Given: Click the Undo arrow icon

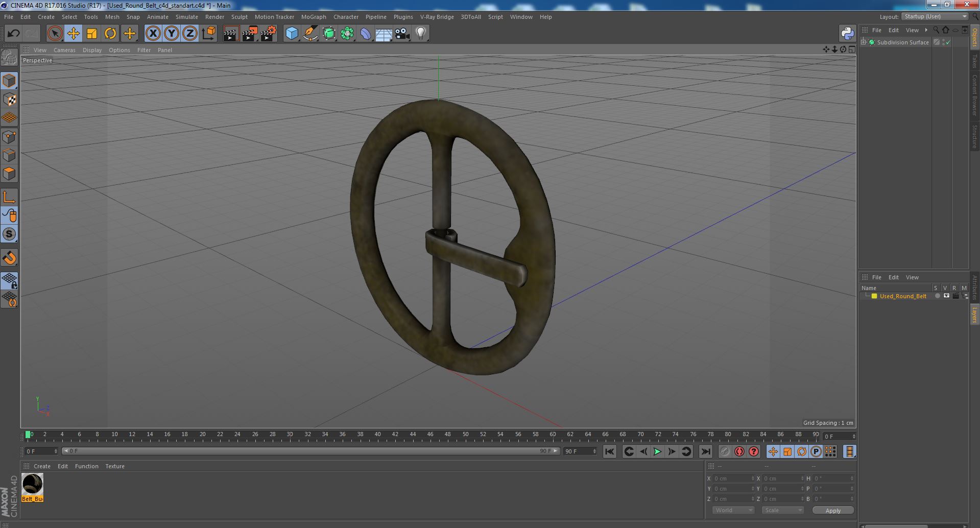Looking at the screenshot, I should pos(13,34).
